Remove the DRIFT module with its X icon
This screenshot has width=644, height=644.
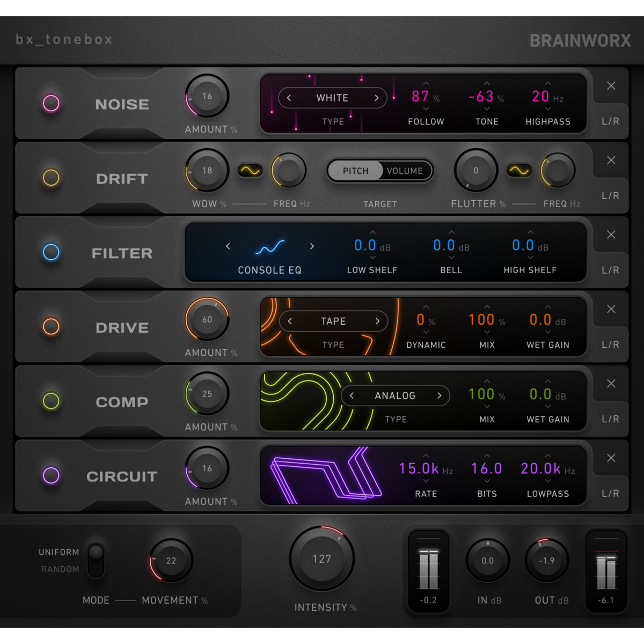coord(611,160)
